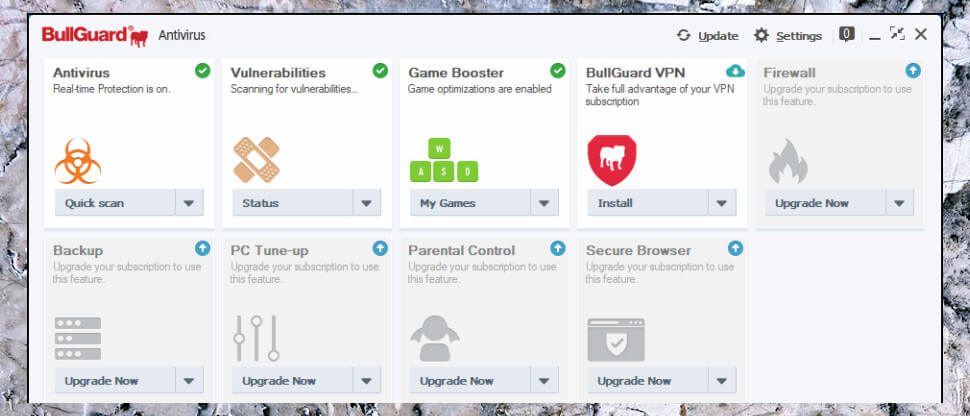The height and width of the screenshot is (416, 970).
Task: Click the VPN cloud download badge
Action: (x=735, y=71)
